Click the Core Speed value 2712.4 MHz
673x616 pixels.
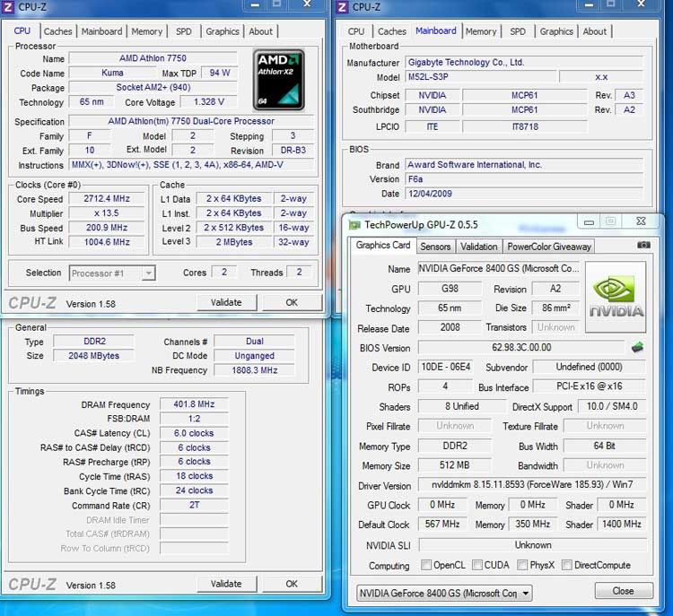107,199
